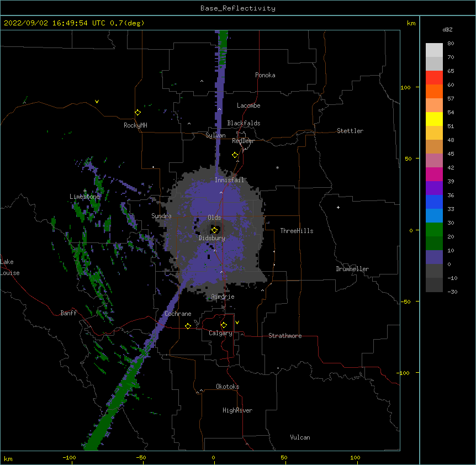Click the Olds label
Viewport: 476px width, 465px height.
click(214, 218)
